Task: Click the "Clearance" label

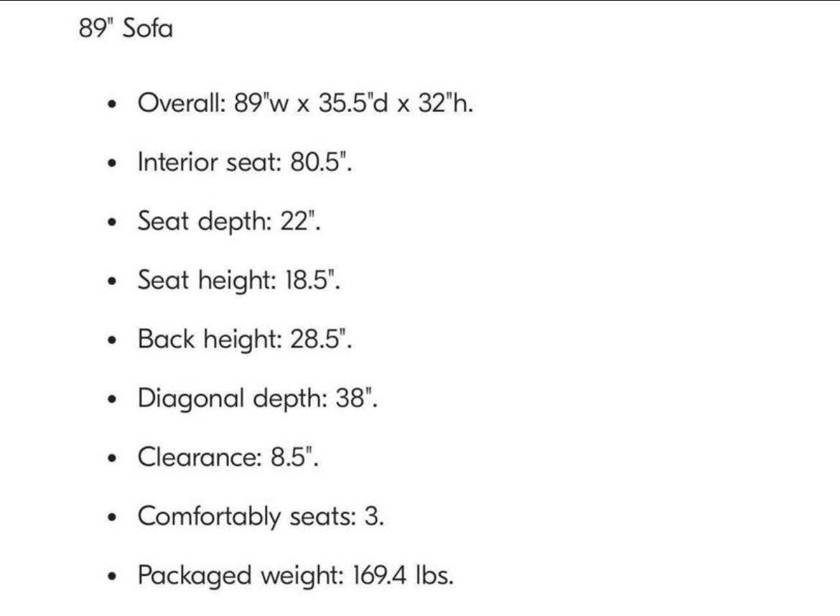Action: click(x=199, y=457)
